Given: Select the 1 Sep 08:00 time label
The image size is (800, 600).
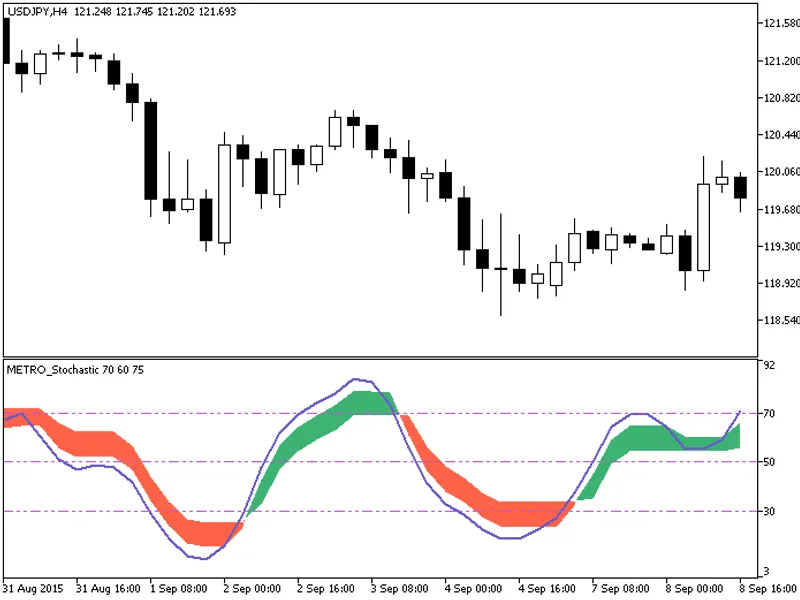Looking at the screenshot, I should pyautogui.click(x=179, y=589).
